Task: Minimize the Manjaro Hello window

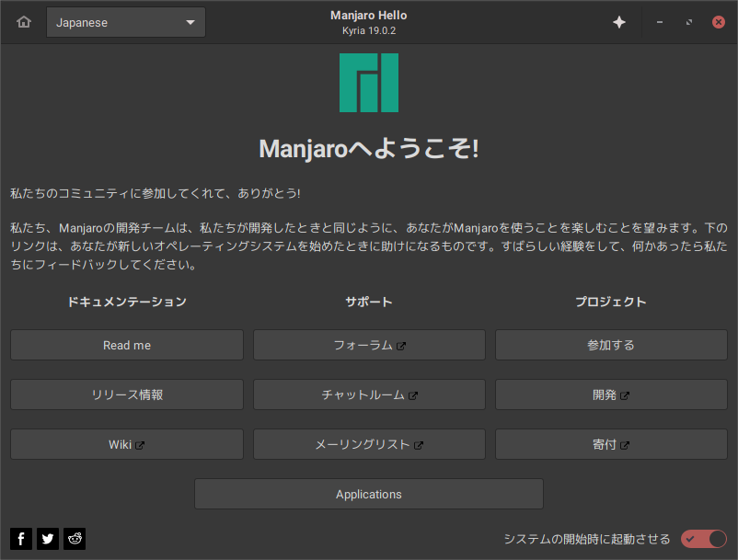Action: coord(660,22)
